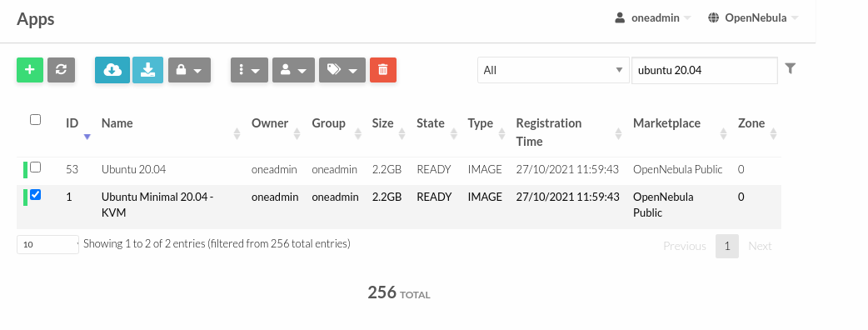
Task: Click ID 1 cell
Action: pyautogui.click(x=68, y=197)
